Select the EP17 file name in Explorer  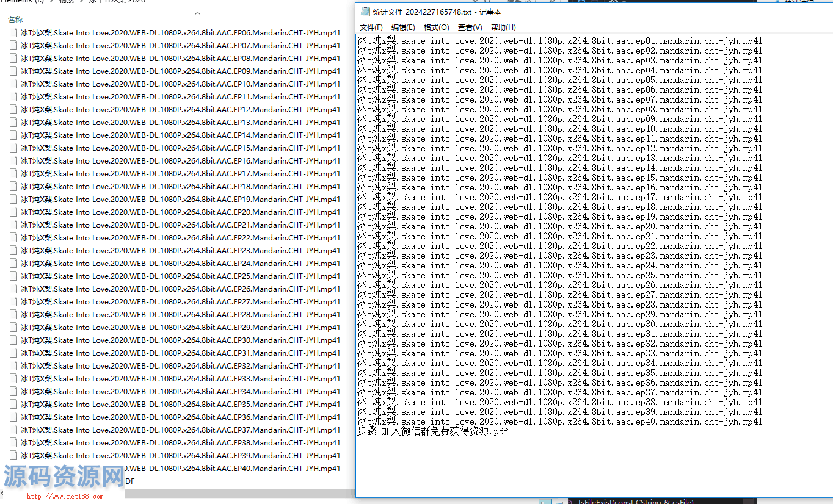click(181, 173)
